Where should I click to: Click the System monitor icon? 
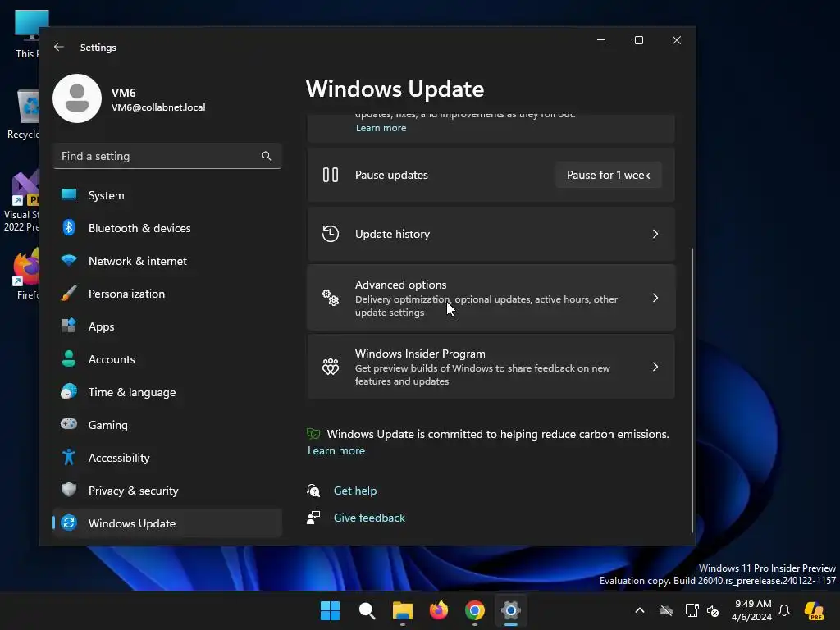pyautogui.click(x=69, y=195)
